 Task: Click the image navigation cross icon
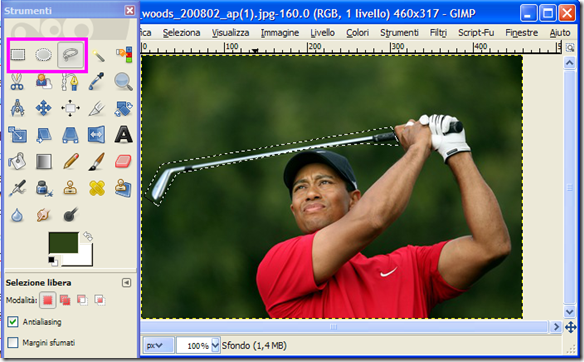(x=570, y=327)
